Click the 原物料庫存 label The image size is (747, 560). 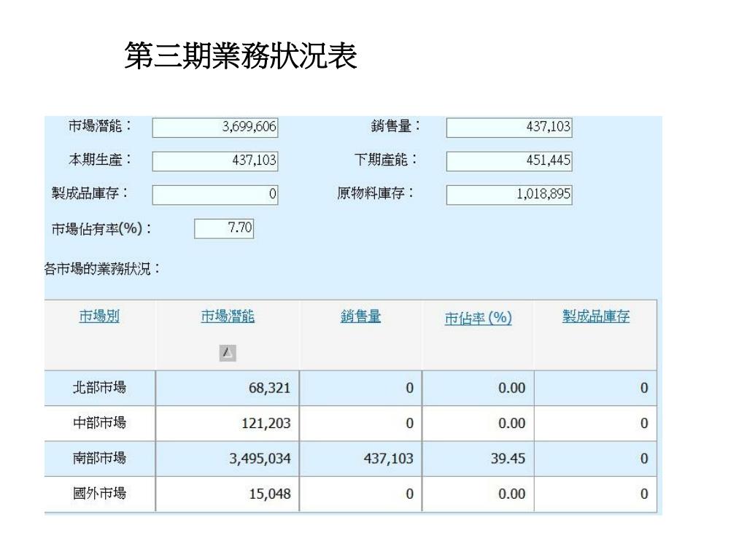click(376, 193)
